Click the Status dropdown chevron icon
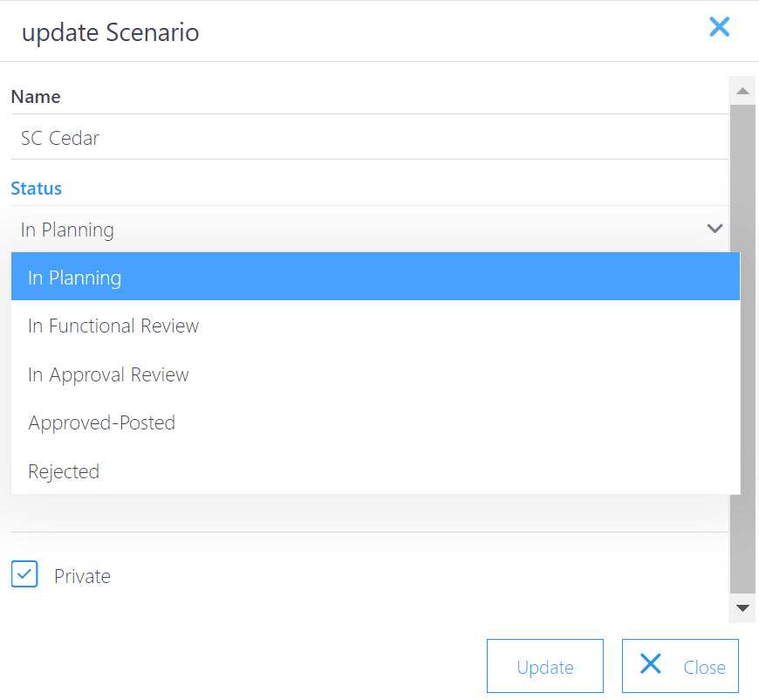The image size is (759, 700). [715, 228]
